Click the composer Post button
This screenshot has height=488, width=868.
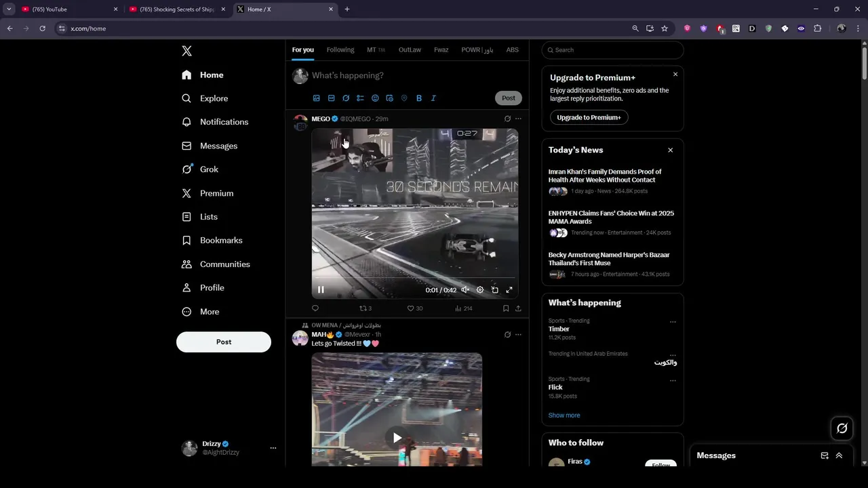pos(509,98)
